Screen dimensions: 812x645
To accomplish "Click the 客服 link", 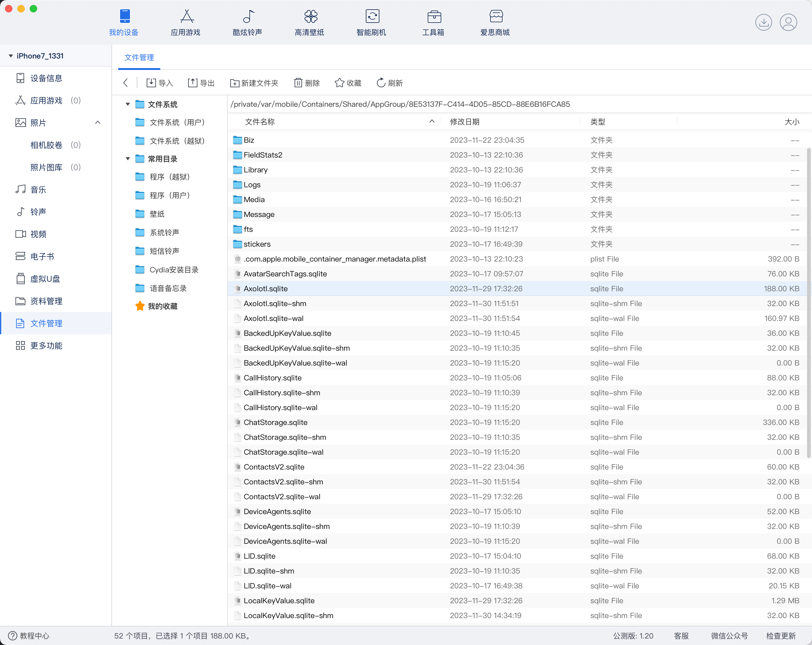I will (x=681, y=636).
